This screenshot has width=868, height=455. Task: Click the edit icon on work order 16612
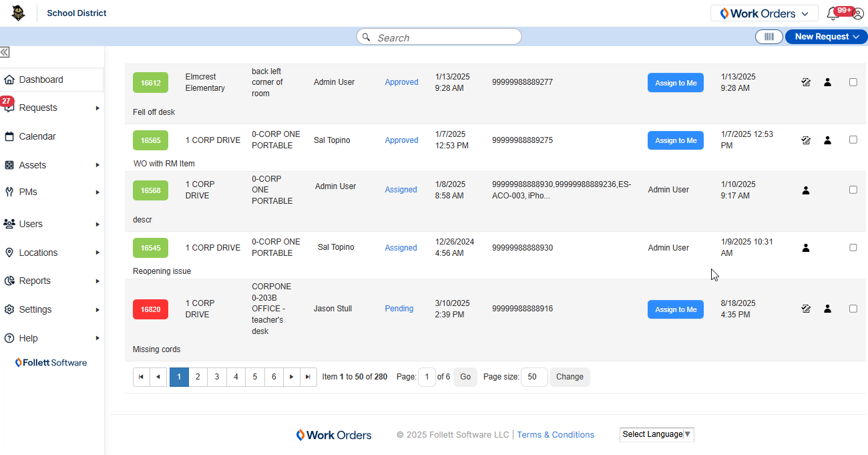(806, 82)
